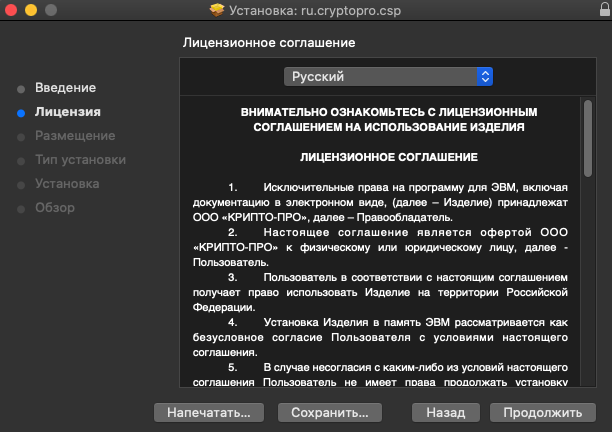Click the window title Установка: ru.cryptopro.csp
Viewport: 612px width, 432px height.
pos(315,11)
